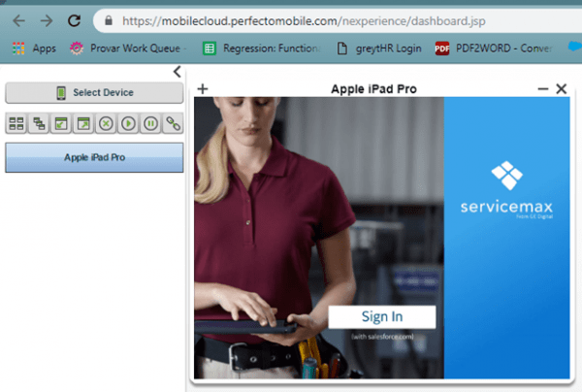582x392 pixels.
Task: Open the Select Device button
Action: pos(94,92)
